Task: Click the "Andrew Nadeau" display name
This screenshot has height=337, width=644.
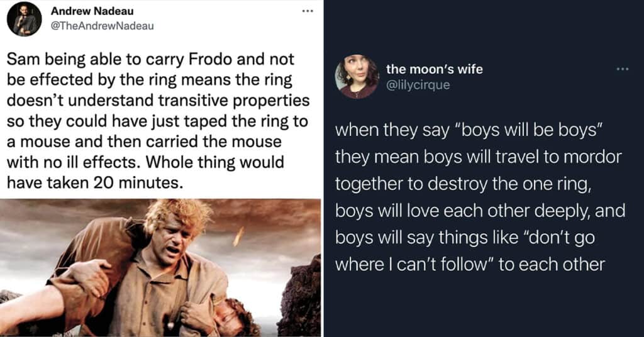Action: tap(91, 11)
